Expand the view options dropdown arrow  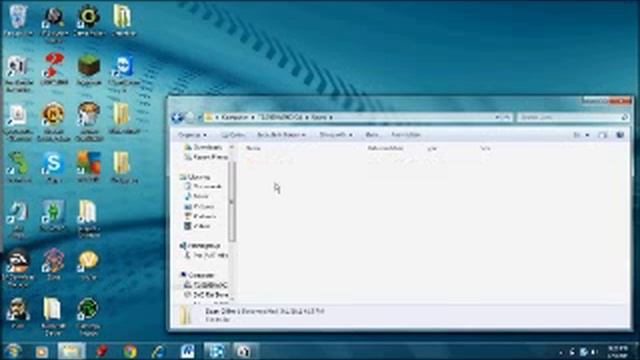point(587,135)
